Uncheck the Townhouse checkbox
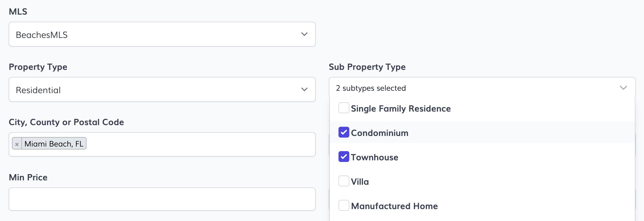The height and width of the screenshot is (221, 644). pos(344,157)
